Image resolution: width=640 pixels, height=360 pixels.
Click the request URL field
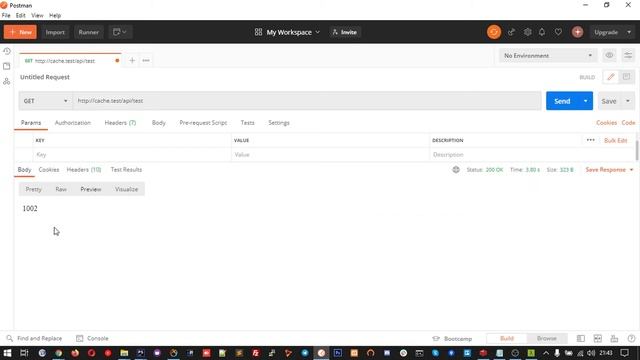307,101
